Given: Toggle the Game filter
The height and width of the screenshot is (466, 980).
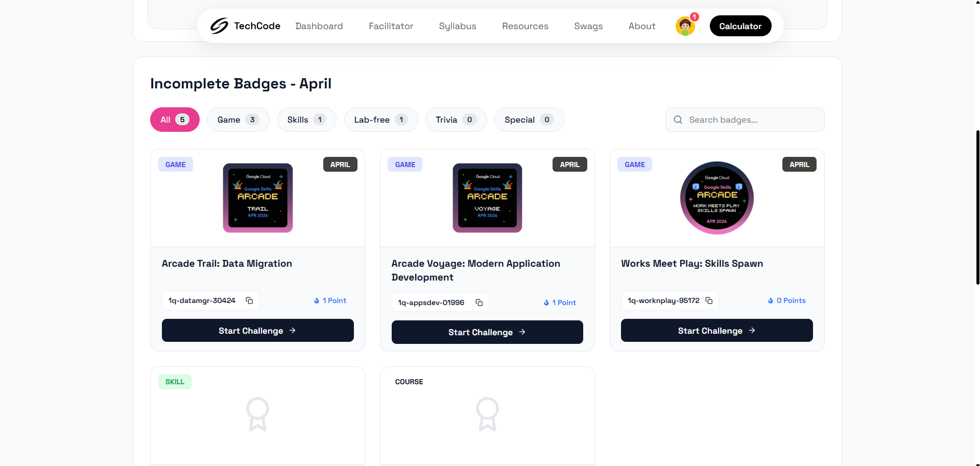Looking at the screenshot, I should pyautogui.click(x=237, y=120).
